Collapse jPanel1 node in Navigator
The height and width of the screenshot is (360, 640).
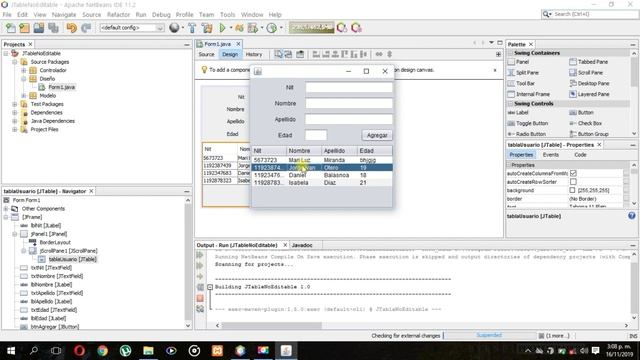coord(15,234)
